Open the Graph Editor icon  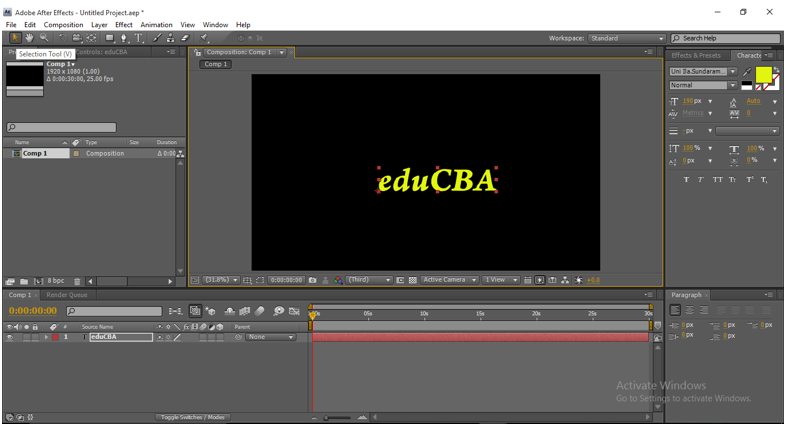tap(294, 311)
